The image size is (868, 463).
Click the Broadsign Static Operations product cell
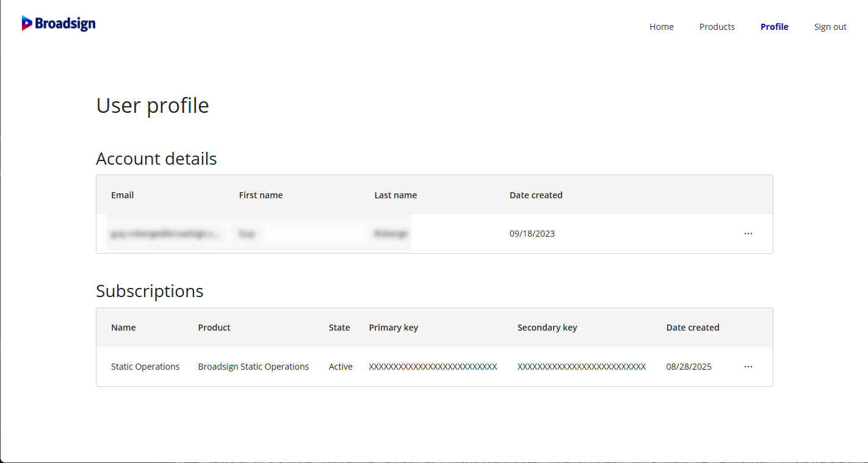pyautogui.click(x=253, y=367)
